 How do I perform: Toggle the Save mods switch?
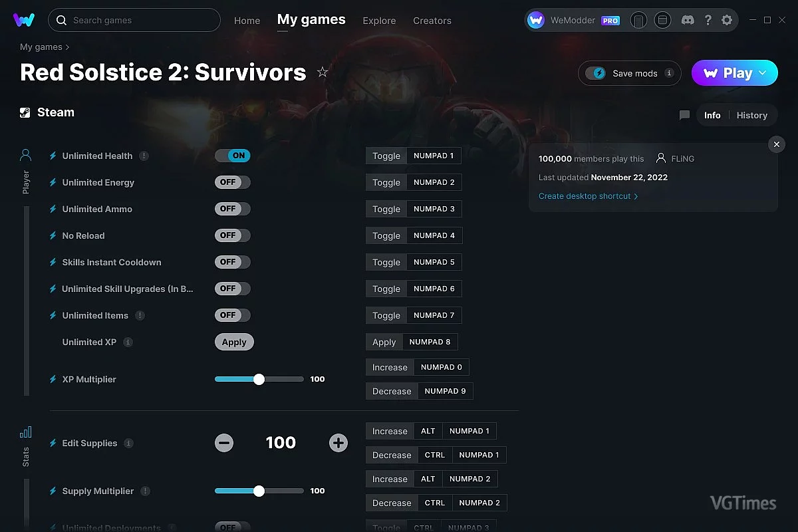pyautogui.click(x=596, y=73)
